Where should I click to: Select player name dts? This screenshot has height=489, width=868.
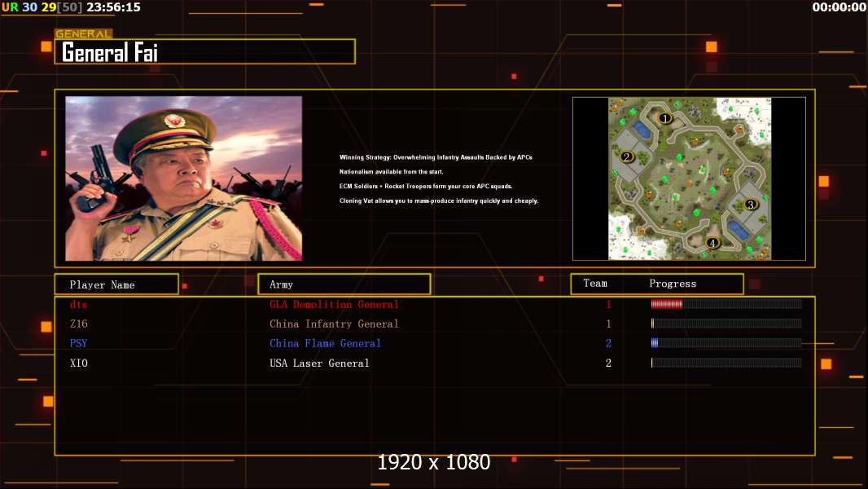[x=79, y=304]
